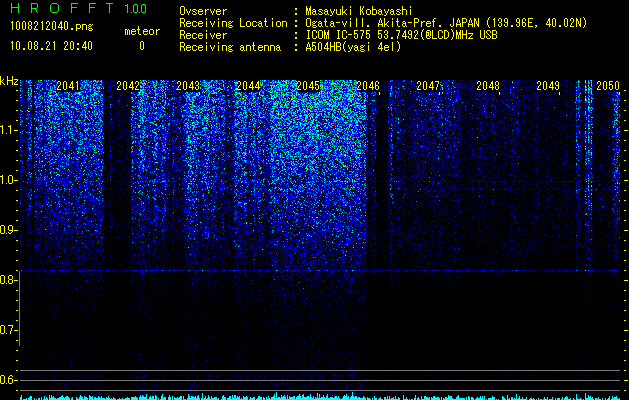Click the 2041 time marker
Screen dimensions: 629x400
click(68, 86)
